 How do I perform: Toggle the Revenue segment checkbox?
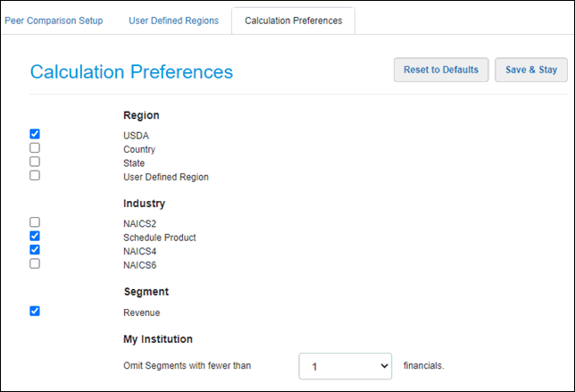(x=35, y=311)
